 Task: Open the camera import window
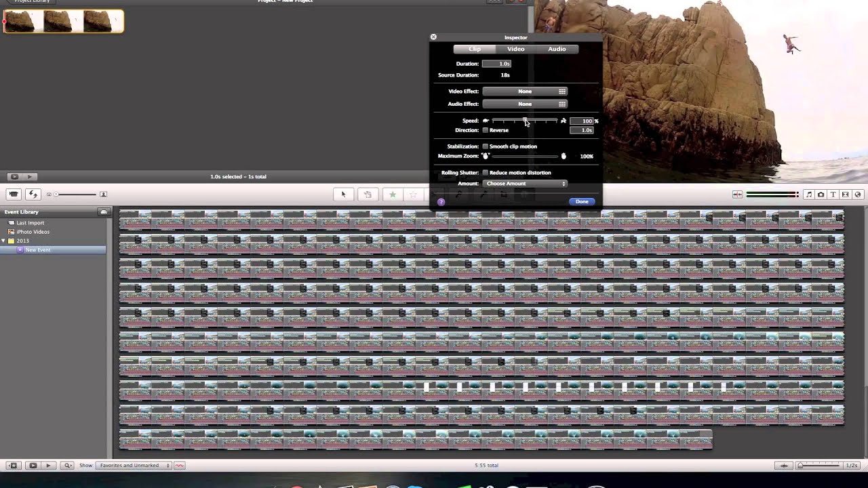(x=14, y=195)
